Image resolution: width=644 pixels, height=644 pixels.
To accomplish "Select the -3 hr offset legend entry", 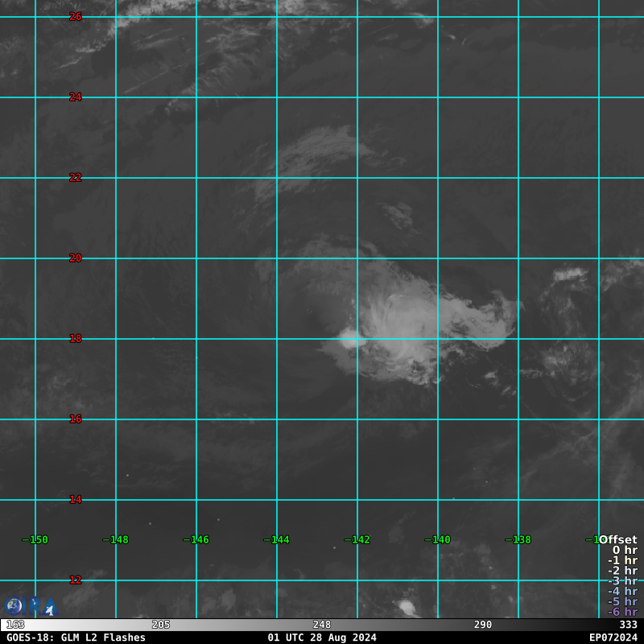I will (x=621, y=581).
